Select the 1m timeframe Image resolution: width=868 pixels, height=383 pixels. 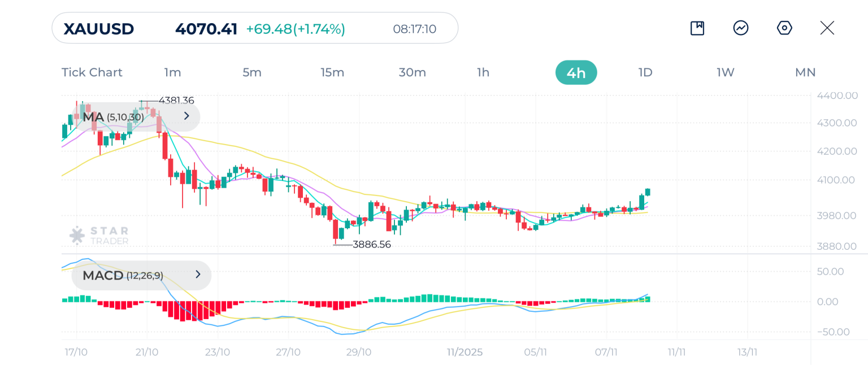pos(172,72)
